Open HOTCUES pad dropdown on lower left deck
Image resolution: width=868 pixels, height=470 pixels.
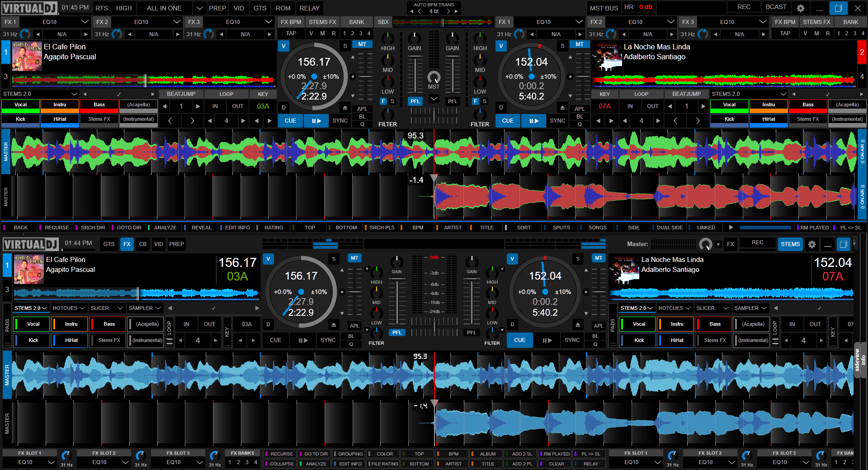point(69,308)
